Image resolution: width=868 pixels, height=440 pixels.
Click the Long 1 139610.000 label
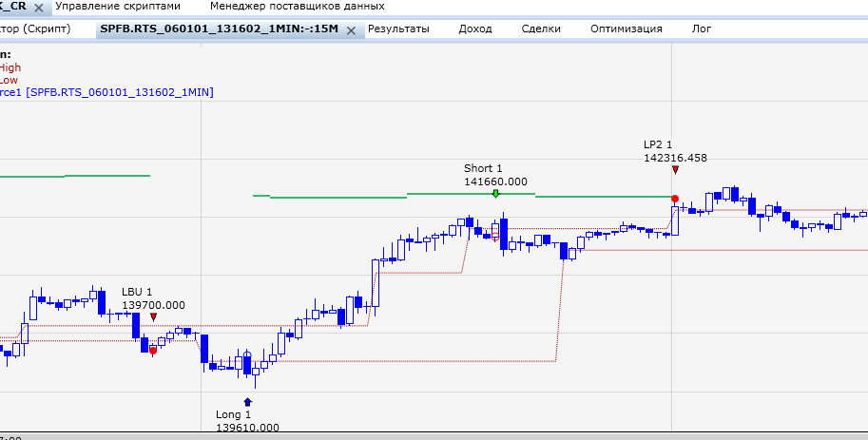pyautogui.click(x=247, y=421)
